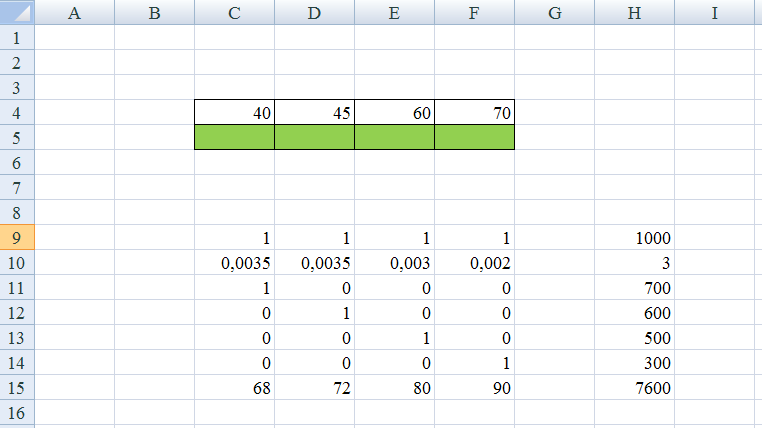Screen dimensions: 762x428
Task: Select highlighted row 9 header
Action: pyautogui.click(x=17, y=238)
